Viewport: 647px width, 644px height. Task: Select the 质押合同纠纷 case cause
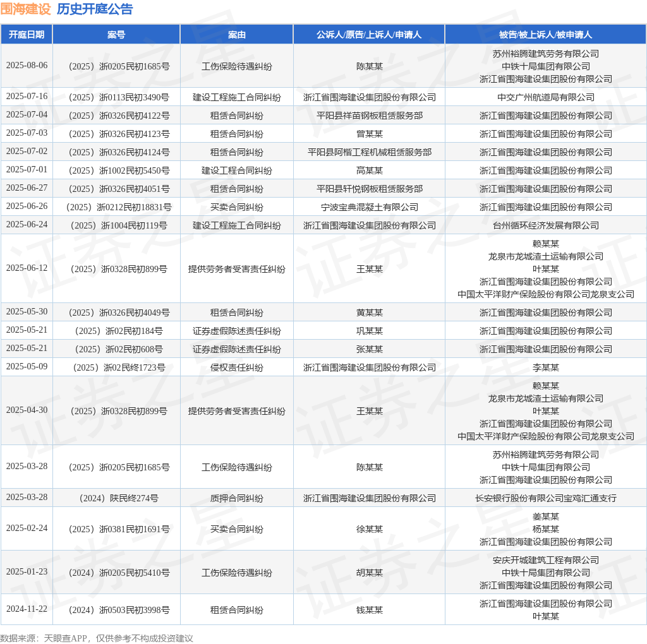coord(236,498)
